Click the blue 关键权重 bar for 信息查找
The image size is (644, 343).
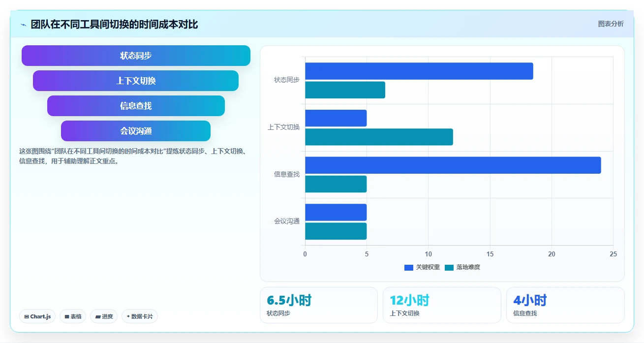pyautogui.click(x=453, y=165)
